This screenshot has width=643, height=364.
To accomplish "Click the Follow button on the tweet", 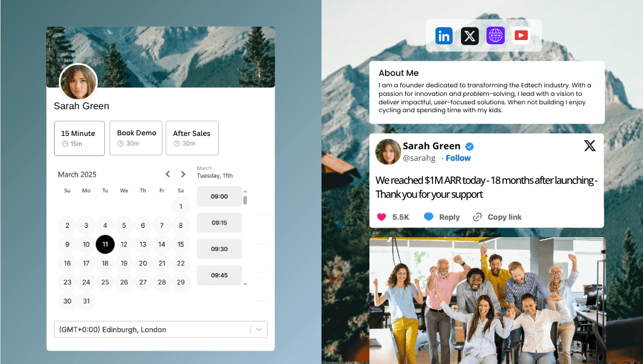I will pyautogui.click(x=458, y=158).
